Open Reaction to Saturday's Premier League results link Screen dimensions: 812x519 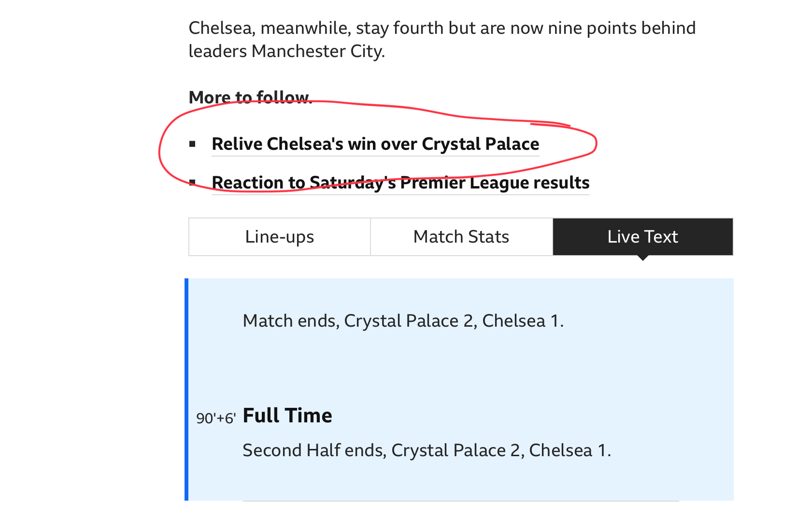(x=400, y=183)
